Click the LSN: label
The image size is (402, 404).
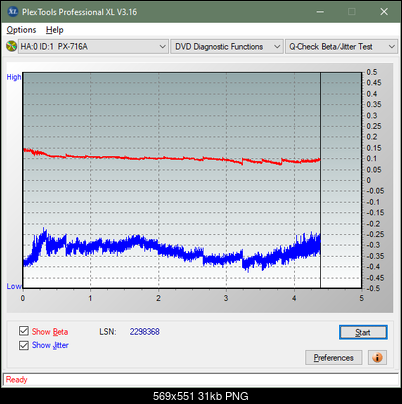click(108, 332)
